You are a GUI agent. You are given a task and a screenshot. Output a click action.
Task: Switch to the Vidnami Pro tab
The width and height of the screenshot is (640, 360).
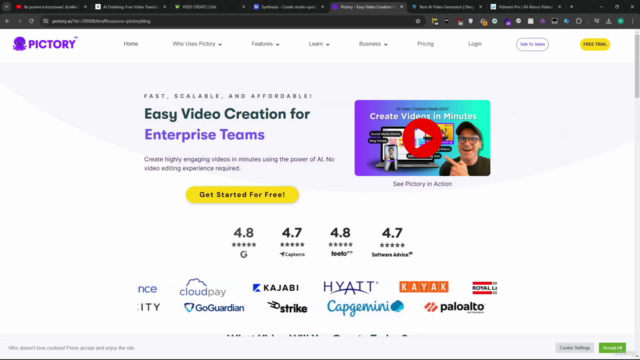click(x=525, y=7)
